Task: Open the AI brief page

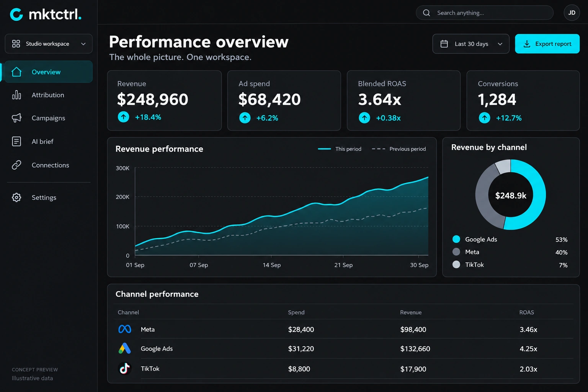Action: (42, 142)
